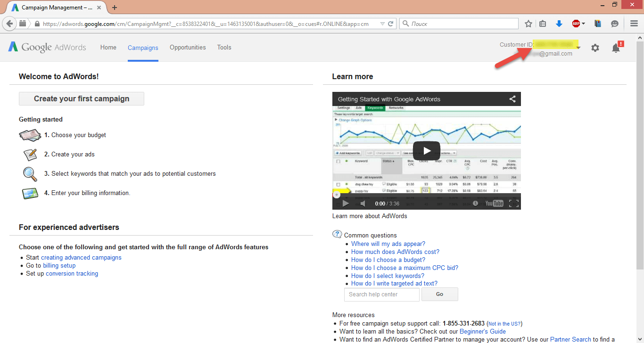This screenshot has width=644, height=343.
Task: Go to the Home tab
Action: tap(108, 47)
